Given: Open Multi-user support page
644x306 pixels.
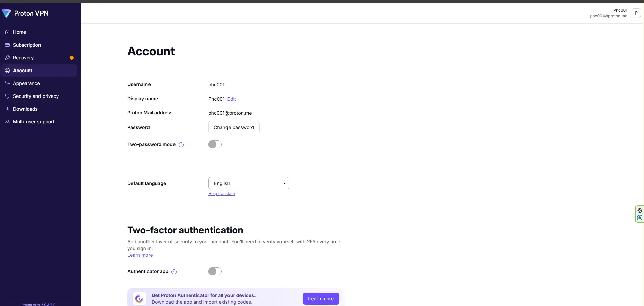Looking at the screenshot, I should pos(38,122).
